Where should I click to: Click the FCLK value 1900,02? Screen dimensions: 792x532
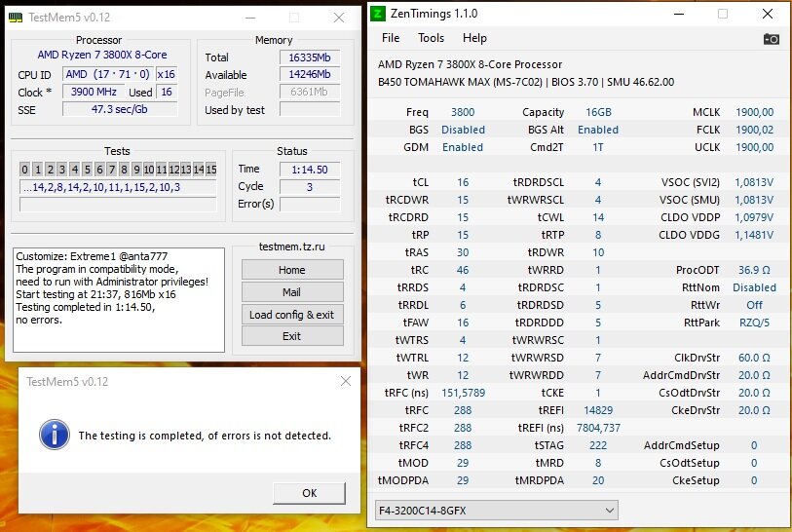[x=754, y=130]
